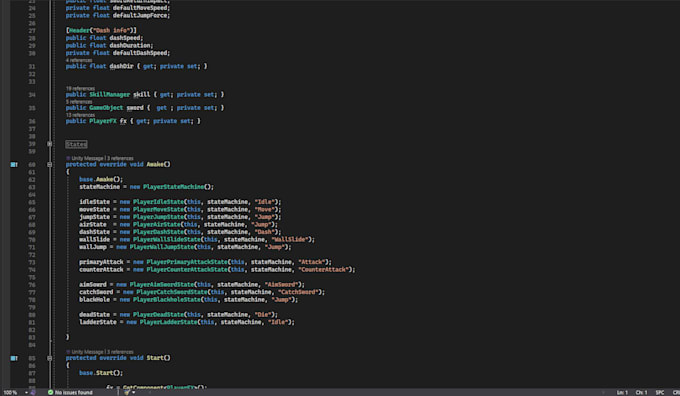Click PlayerAimSwordState on line 76

pyautogui.click(x=162, y=285)
